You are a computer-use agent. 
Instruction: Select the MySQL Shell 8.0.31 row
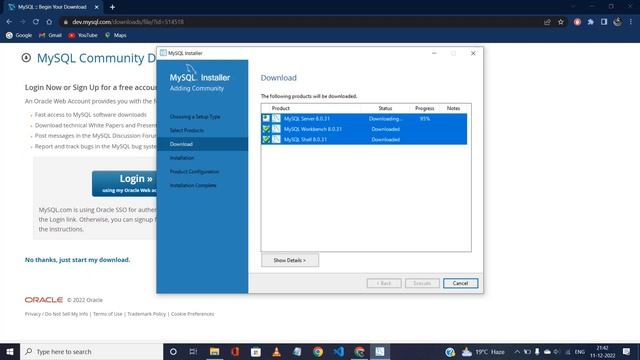pyautogui.click(x=364, y=140)
